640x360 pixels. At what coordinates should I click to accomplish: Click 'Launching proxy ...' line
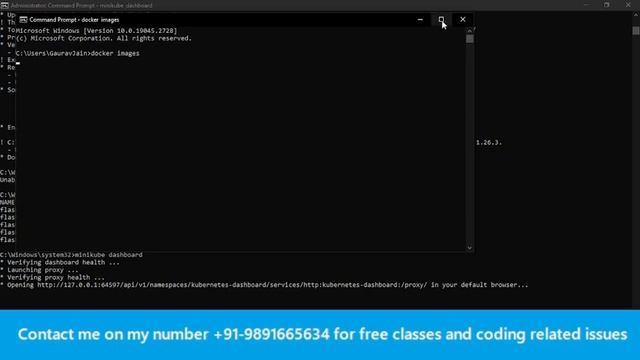coord(39,270)
